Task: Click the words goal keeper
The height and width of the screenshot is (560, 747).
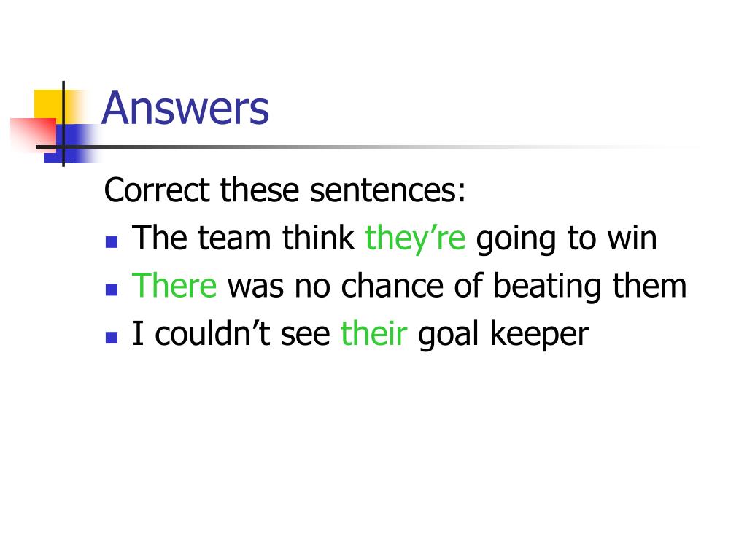Action: pos(503,334)
